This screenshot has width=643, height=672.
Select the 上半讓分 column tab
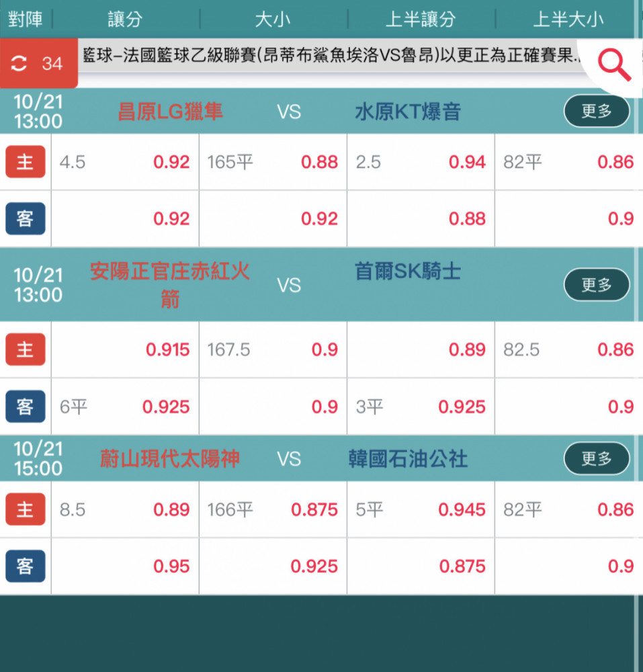pos(420,19)
